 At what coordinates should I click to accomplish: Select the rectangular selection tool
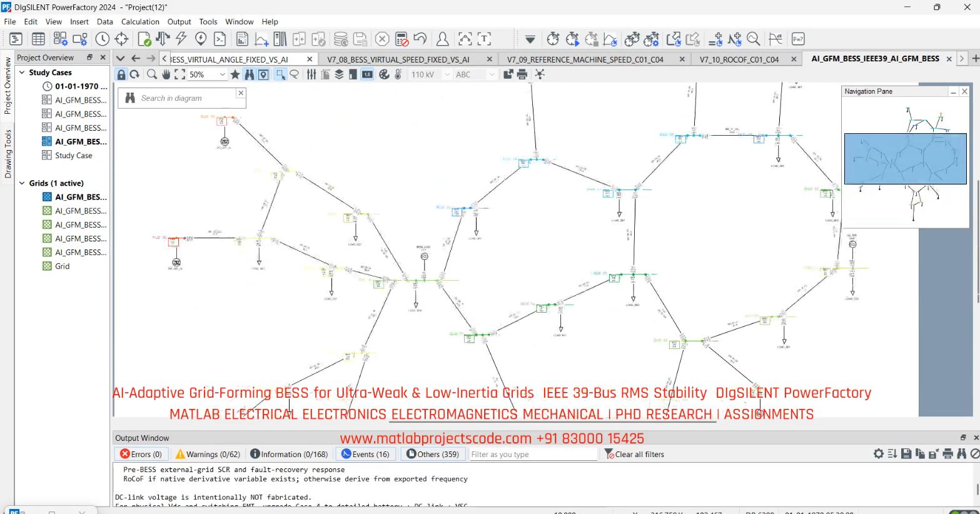(x=280, y=74)
